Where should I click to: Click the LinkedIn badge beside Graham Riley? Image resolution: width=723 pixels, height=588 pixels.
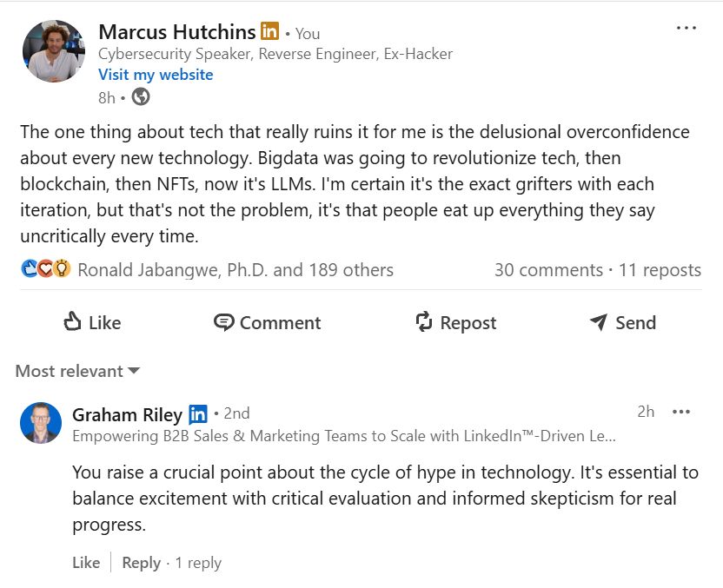click(x=198, y=414)
